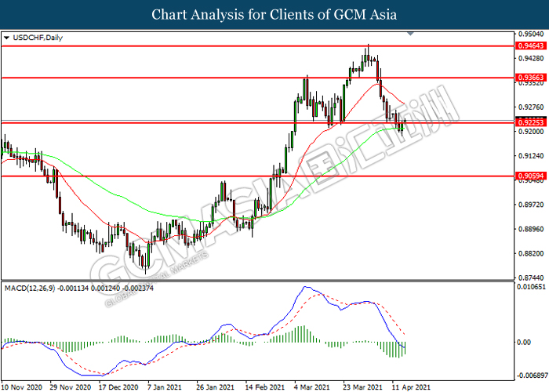Click the Chart Analysis for Clients title

pos(274,15)
